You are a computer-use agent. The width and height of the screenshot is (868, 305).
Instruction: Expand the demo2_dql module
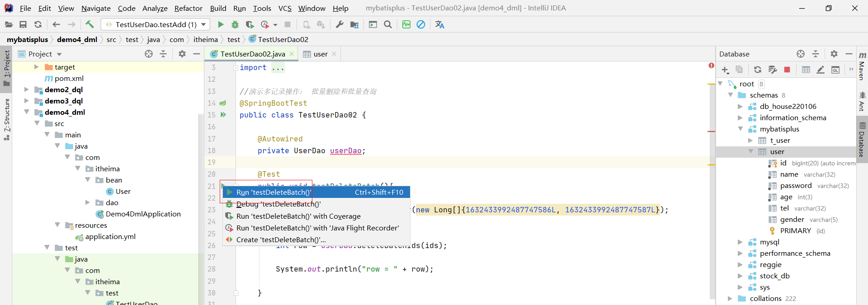coord(27,89)
